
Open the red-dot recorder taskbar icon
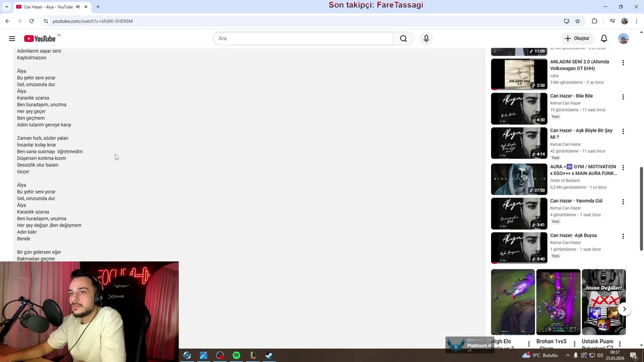click(220, 355)
